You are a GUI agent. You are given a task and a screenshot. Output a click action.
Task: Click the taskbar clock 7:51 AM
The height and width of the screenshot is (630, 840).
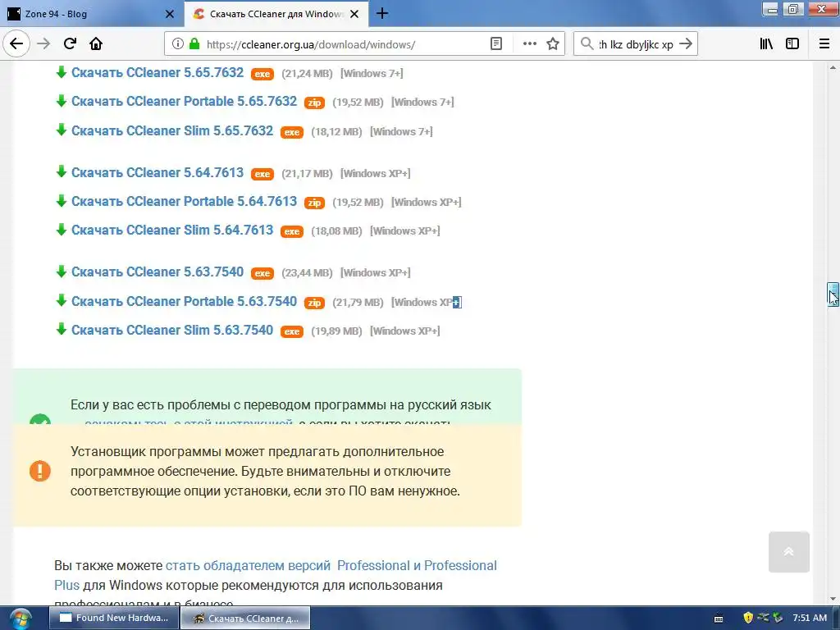click(x=810, y=618)
